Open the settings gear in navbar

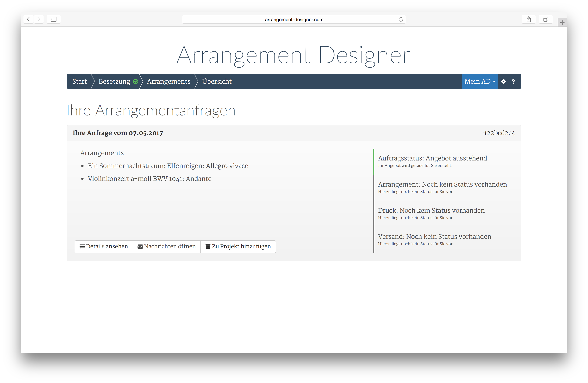[503, 81]
